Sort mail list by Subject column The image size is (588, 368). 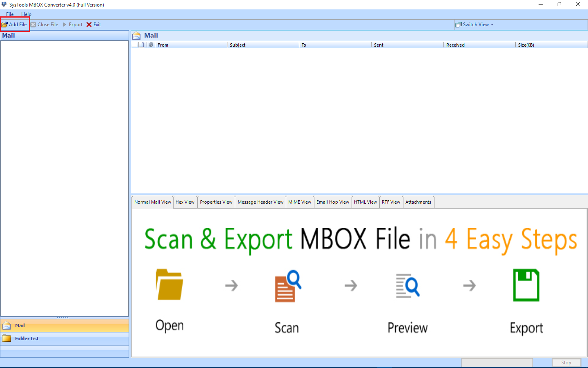(263, 45)
